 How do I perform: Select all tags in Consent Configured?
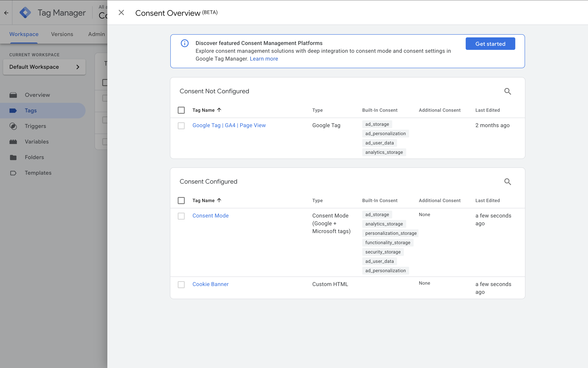coord(181,201)
